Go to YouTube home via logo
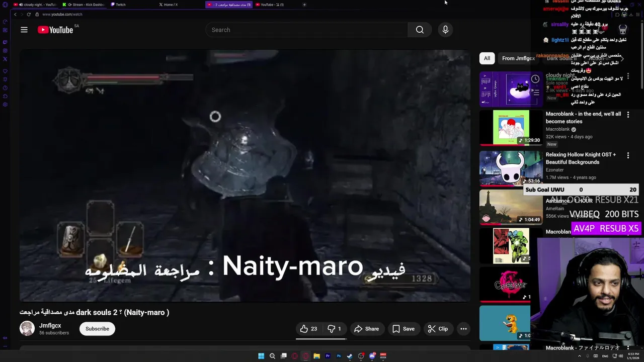644x362 pixels. (55, 30)
